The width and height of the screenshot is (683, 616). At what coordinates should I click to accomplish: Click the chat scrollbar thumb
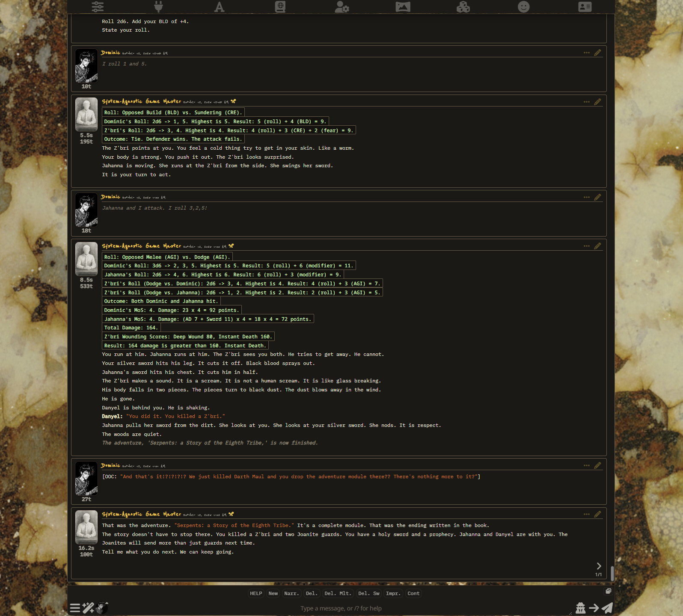point(612,573)
